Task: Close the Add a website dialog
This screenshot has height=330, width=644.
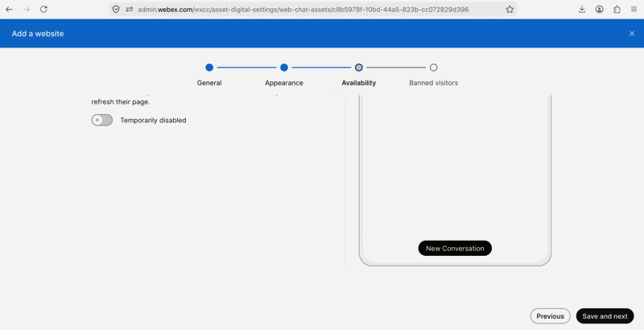Action: [632, 34]
